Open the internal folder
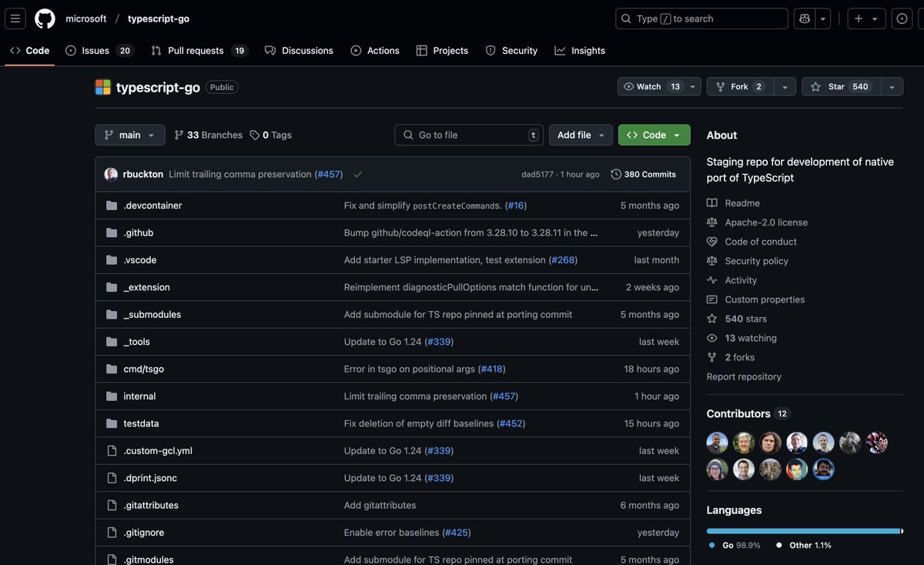Screen dimensions: 924x565 [x=139, y=396]
